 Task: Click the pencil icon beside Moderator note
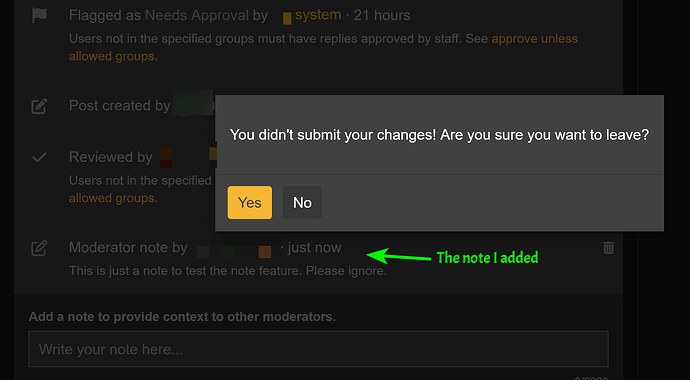39,248
